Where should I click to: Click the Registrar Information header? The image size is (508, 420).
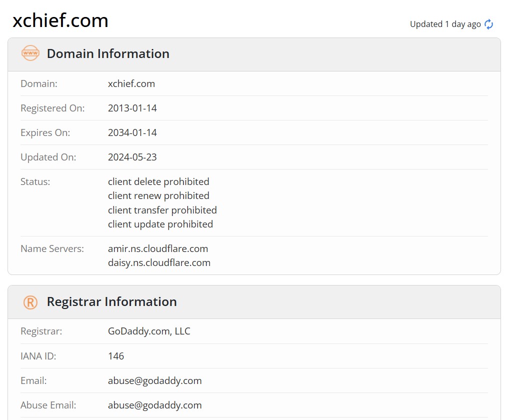pos(112,301)
